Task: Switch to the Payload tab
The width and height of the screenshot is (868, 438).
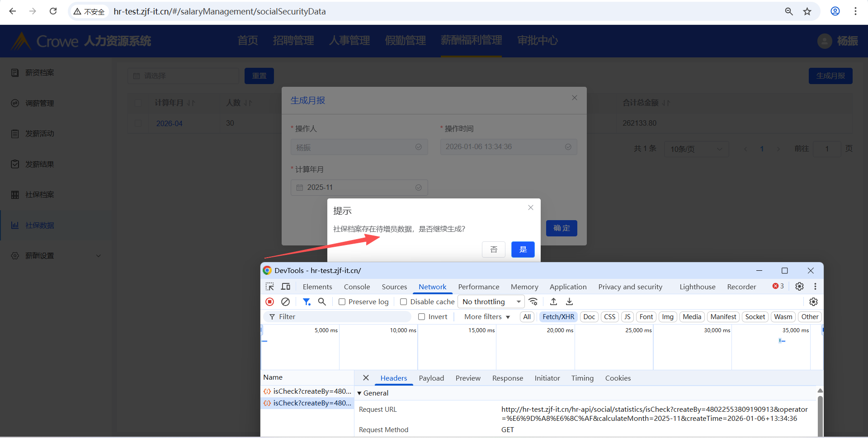Action: (431, 378)
